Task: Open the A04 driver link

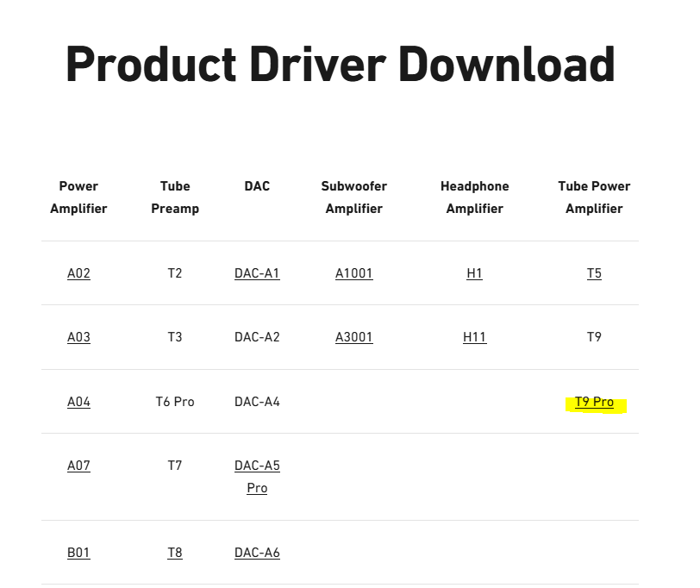Action: click(78, 402)
